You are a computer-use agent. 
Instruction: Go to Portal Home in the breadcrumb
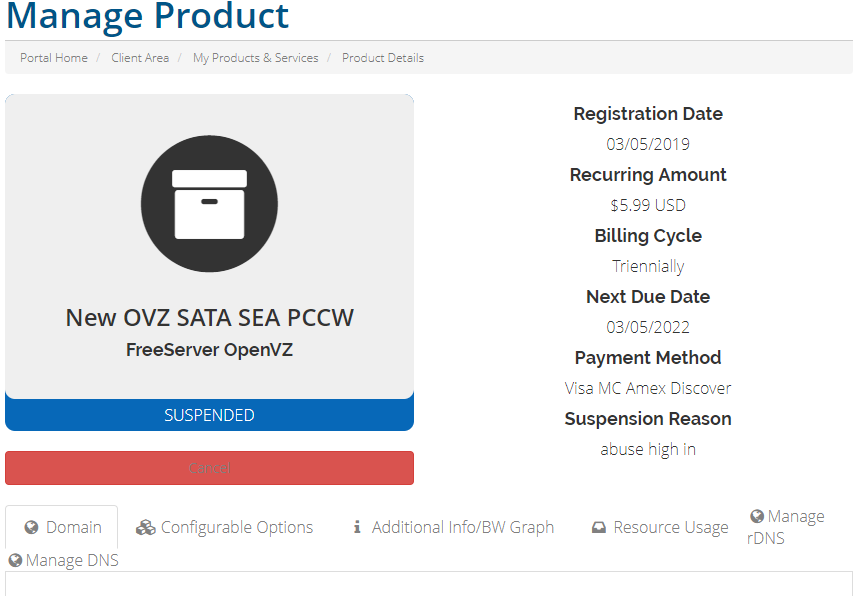pyautogui.click(x=54, y=58)
